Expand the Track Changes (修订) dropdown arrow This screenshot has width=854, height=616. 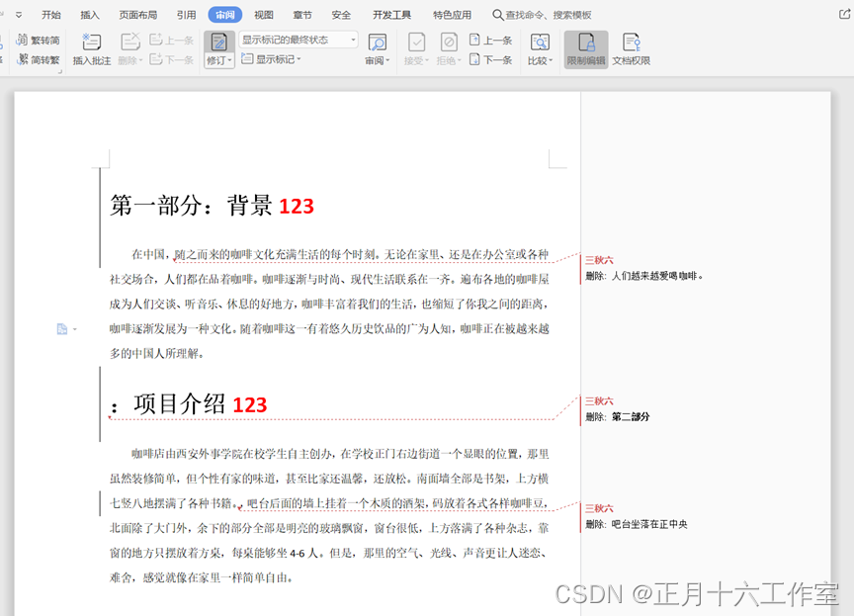click(x=229, y=60)
